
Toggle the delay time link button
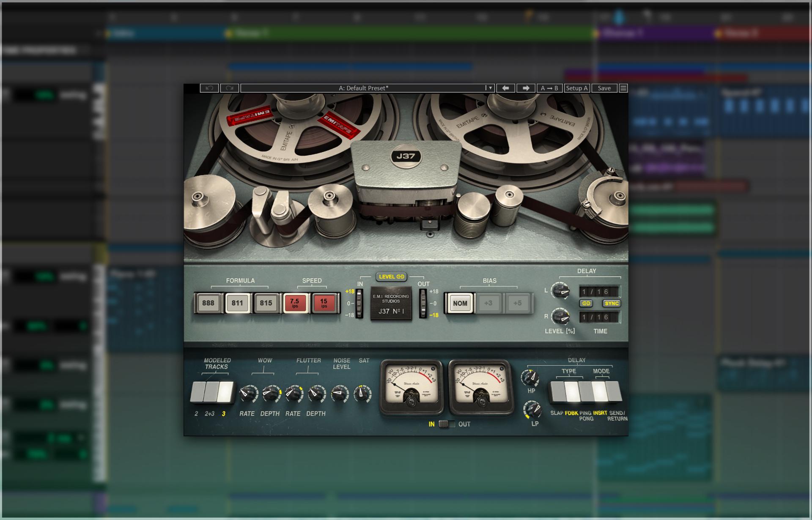tap(586, 303)
